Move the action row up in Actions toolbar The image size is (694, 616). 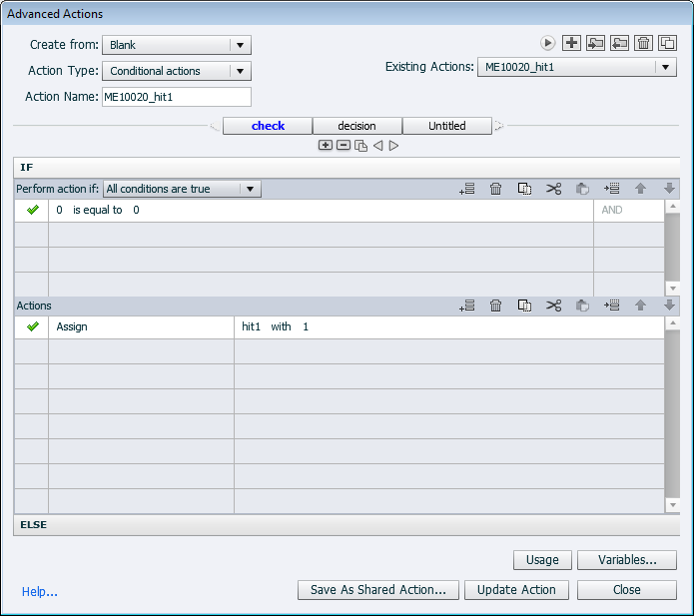pos(640,306)
